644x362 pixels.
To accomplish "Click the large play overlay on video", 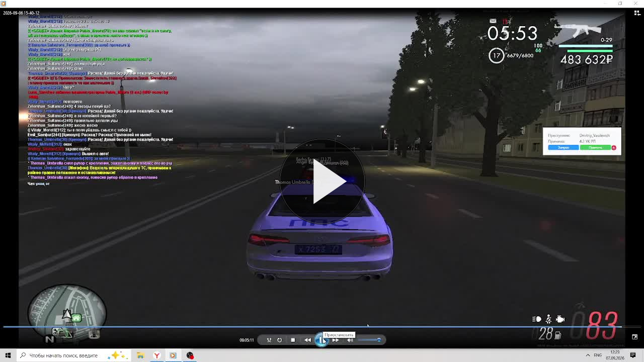I will point(322,182).
